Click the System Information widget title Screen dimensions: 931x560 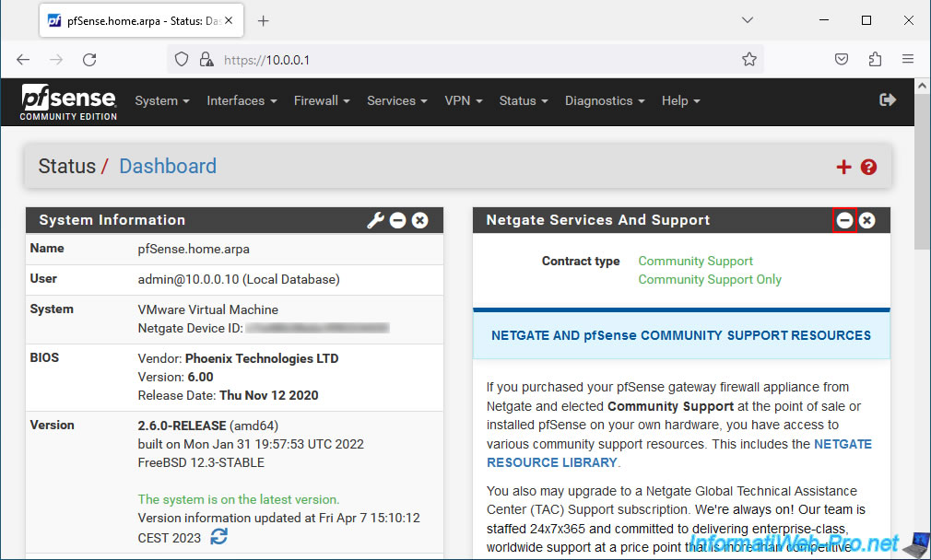pos(112,220)
